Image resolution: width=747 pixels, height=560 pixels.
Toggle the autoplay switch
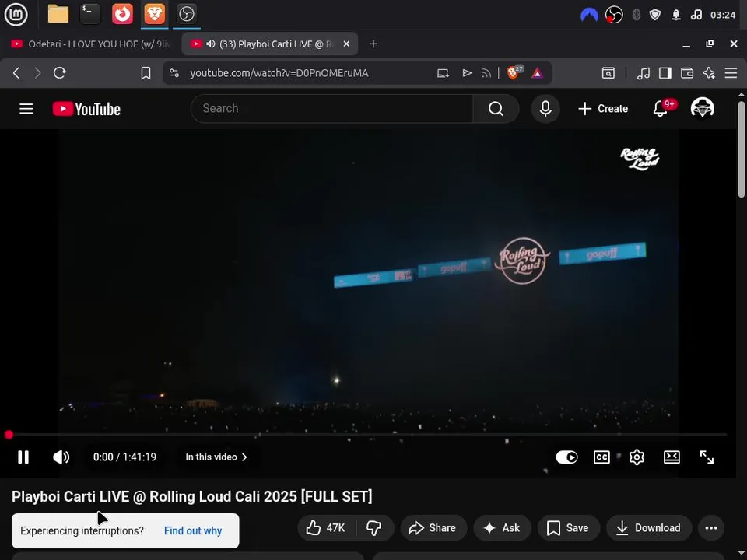point(567,457)
